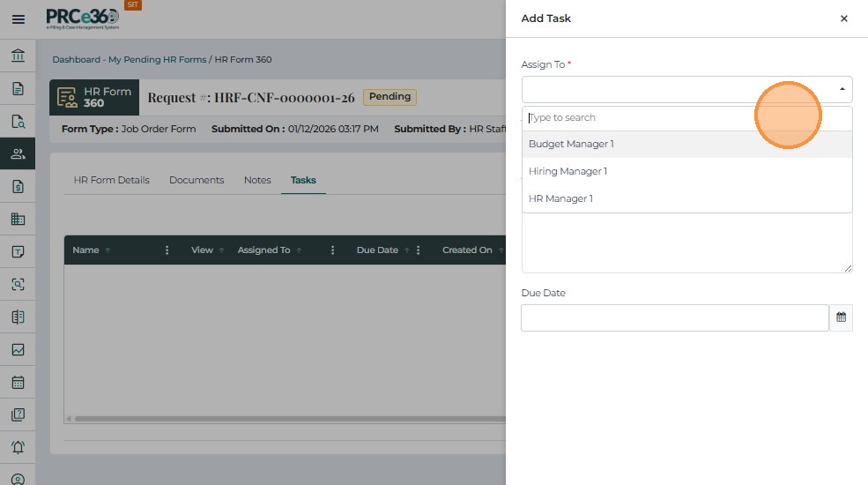Click the PRCe360 logo
This screenshot has width=868, height=485.
pyautogui.click(x=83, y=19)
